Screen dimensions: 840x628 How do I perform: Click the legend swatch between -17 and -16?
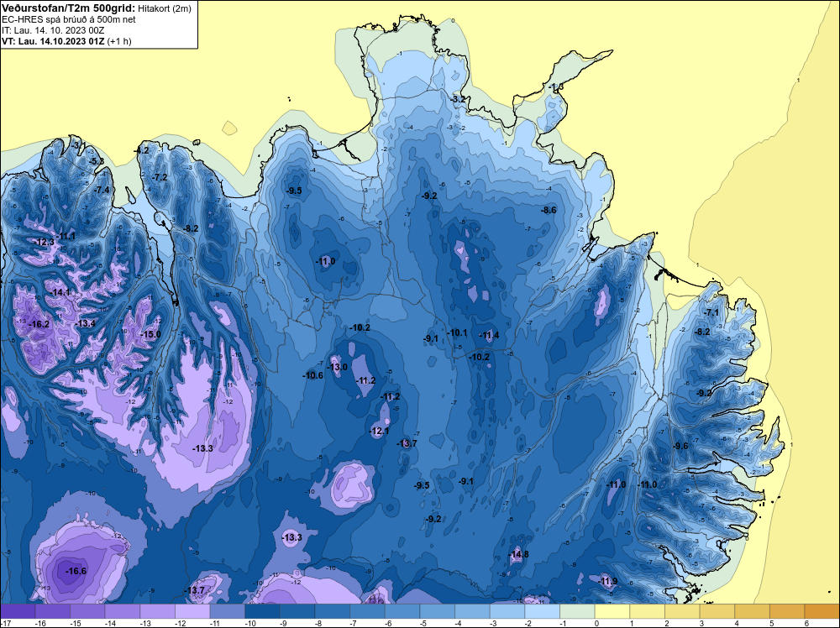tap(18, 611)
